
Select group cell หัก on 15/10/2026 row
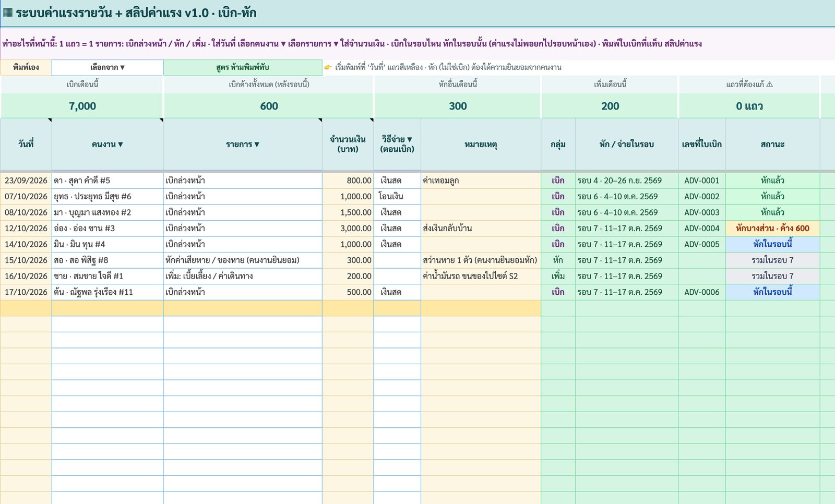558,260
